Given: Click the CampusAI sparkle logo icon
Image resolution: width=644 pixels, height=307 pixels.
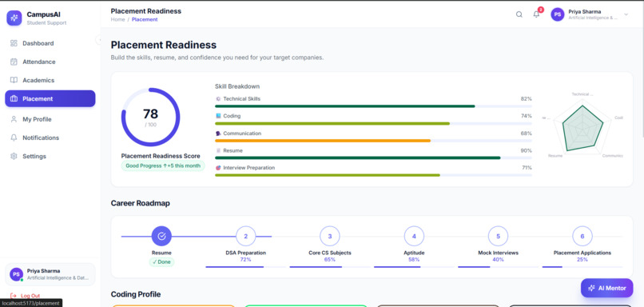Looking at the screenshot, I should tap(14, 18).
